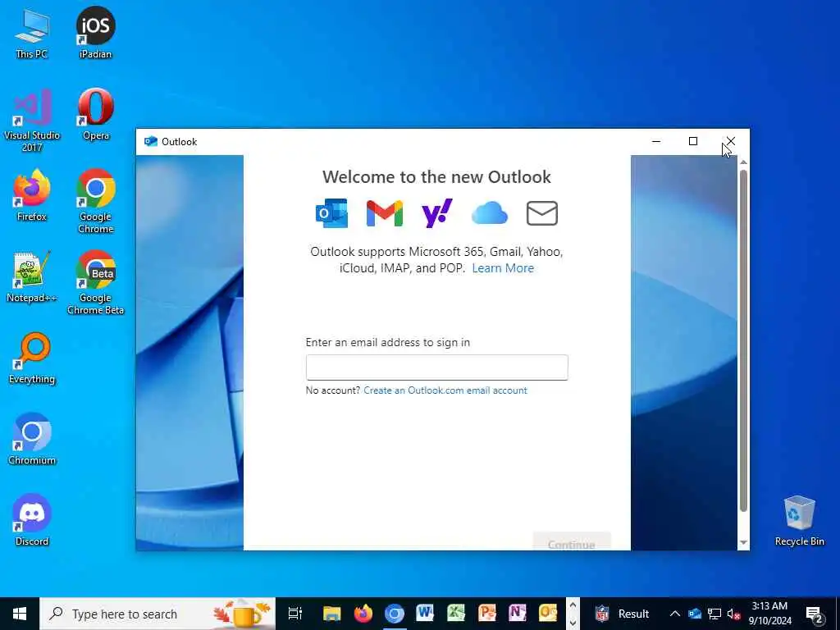Select the Recycle Bin icon
840x630 pixels.
tap(799, 521)
